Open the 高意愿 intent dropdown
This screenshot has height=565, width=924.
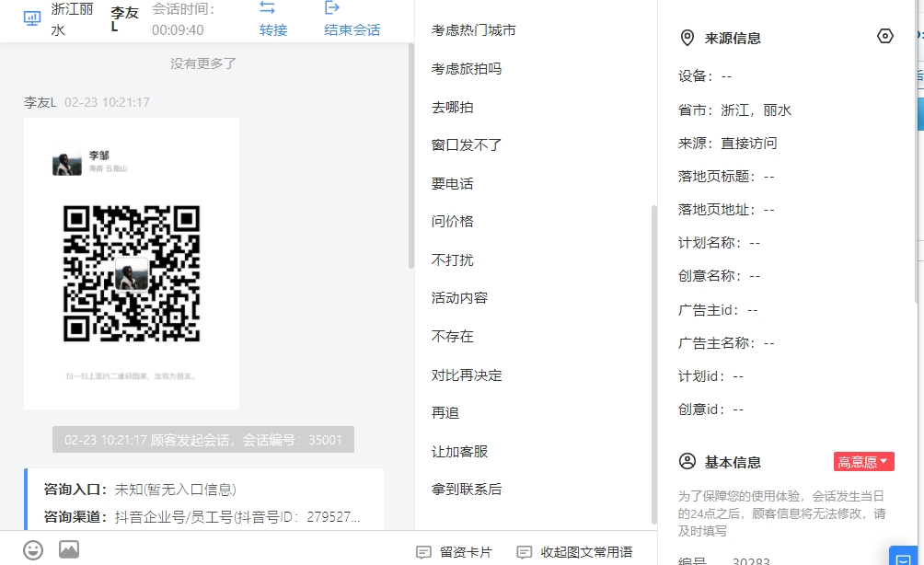[864, 462]
